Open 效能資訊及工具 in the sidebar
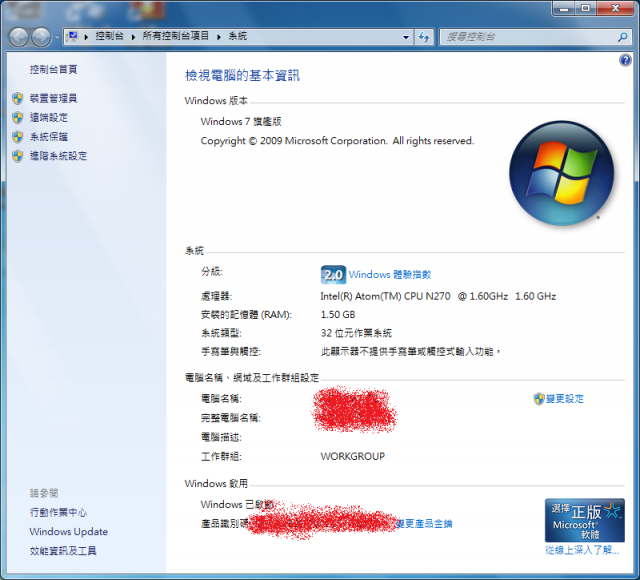The height and width of the screenshot is (580, 640). [x=63, y=551]
